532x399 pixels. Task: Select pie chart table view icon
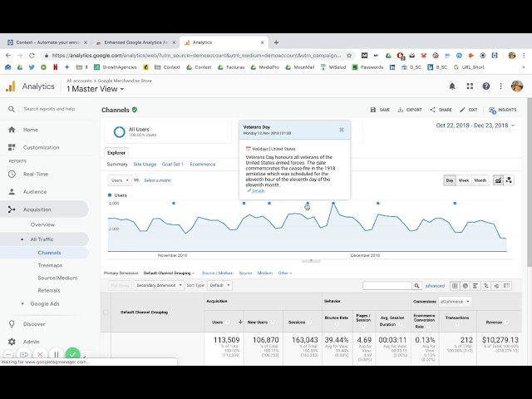pos(465,286)
